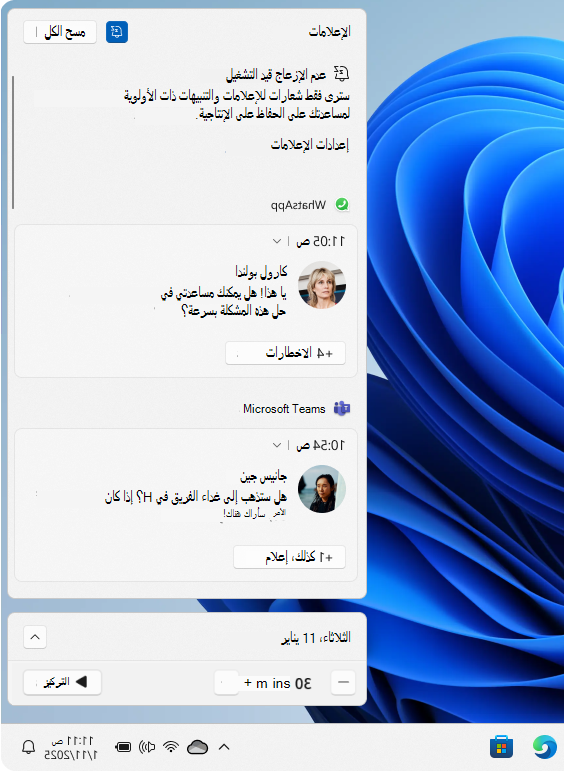Click the bell icon beside عدم الإزعاج heading

pos(342,74)
